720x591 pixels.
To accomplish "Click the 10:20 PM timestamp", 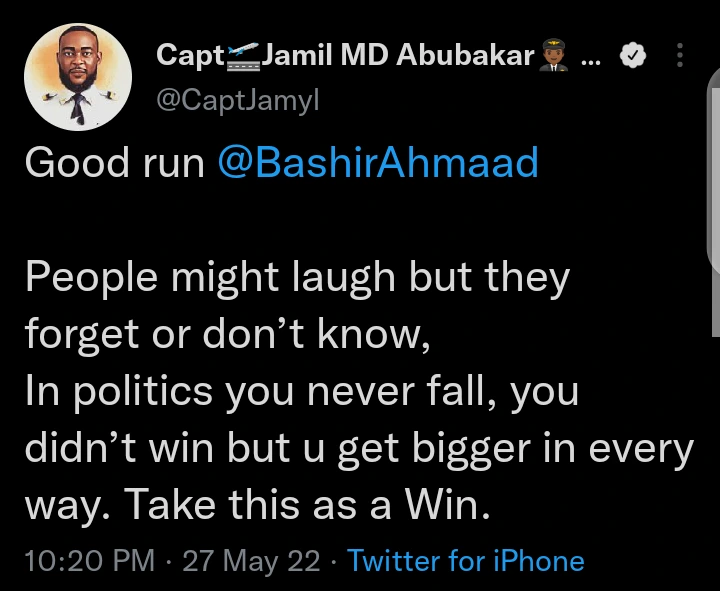I will 89,561.
